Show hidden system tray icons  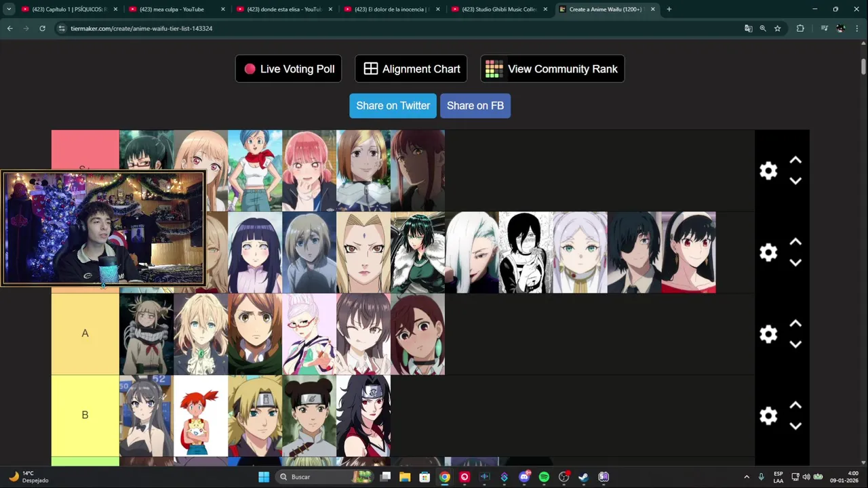(x=747, y=477)
